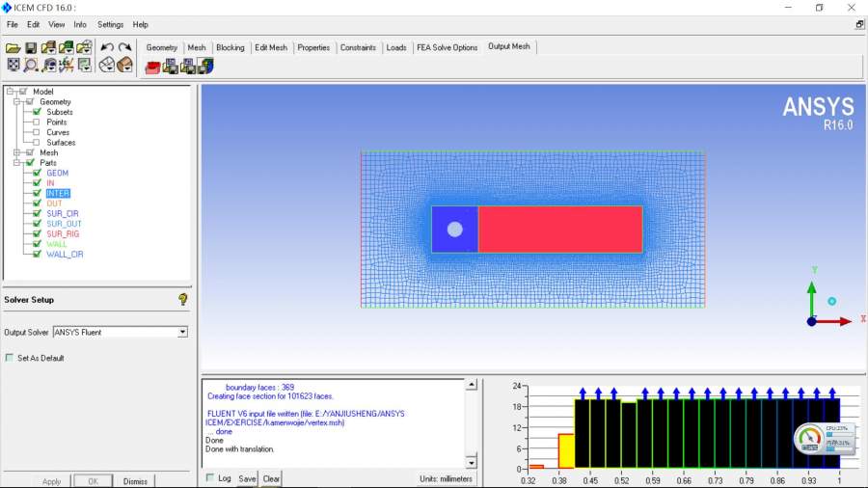868x488 pixels.
Task: Expand the Mesh tree node
Action: (16, 152)
